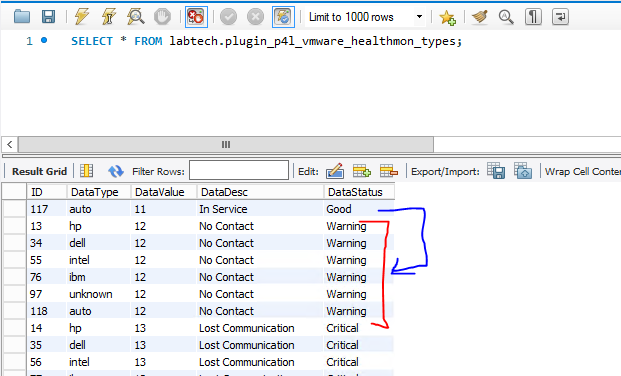The width and height of the screenshot is (621, 376).
Task: Execute statement under cursor icon
Action: tap(109, 17)
